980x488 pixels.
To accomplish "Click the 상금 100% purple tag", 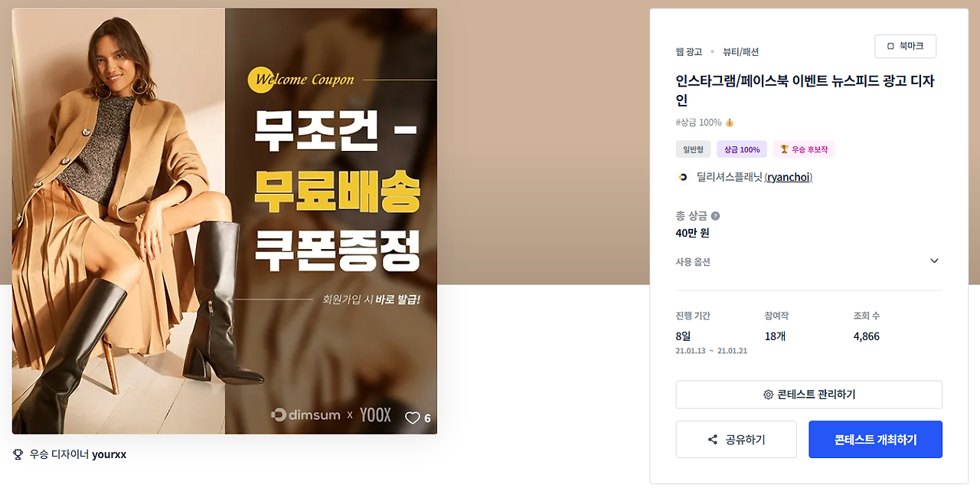I will [742, 149].
